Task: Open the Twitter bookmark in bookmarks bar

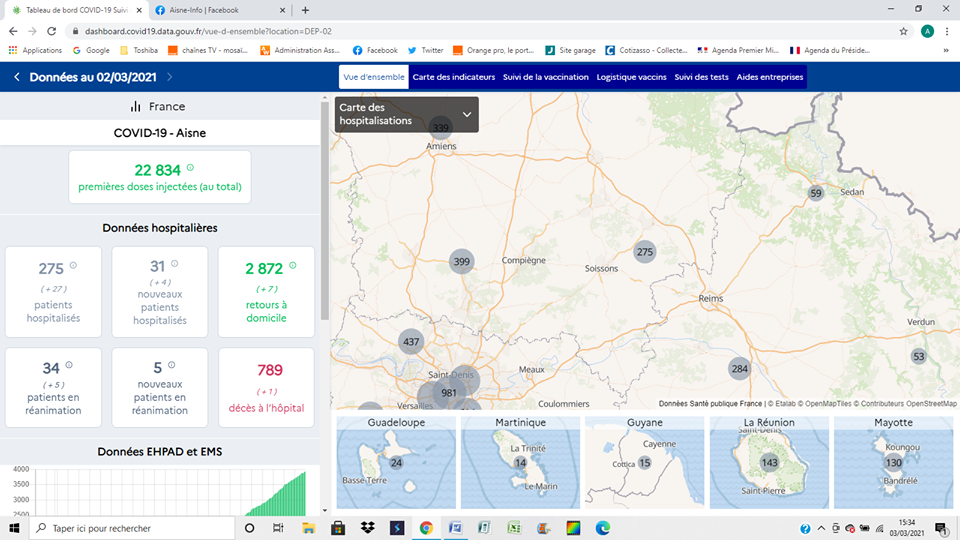Action: pos(426,50)
